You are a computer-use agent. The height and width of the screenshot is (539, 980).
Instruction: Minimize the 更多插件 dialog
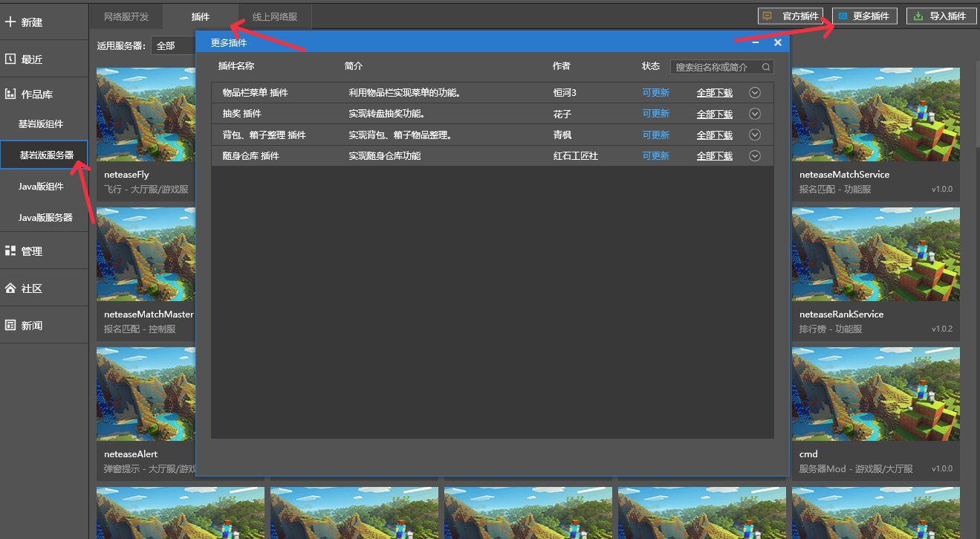click(x=756, y=43)
